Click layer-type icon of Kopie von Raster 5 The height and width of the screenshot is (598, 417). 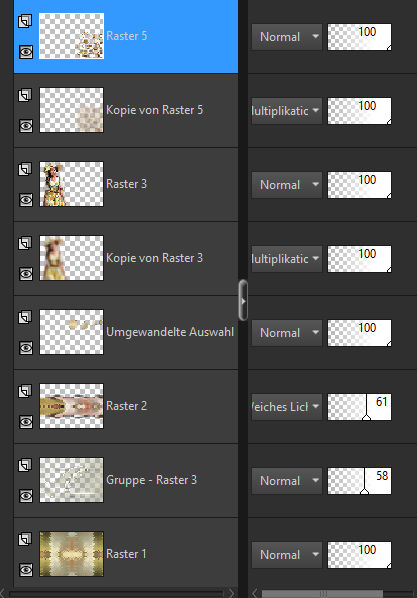coord(25,95)
